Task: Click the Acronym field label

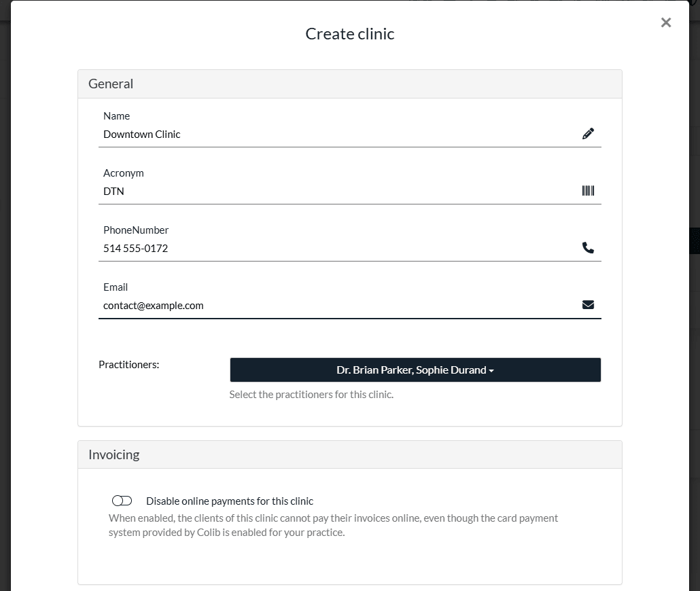Action: point(124,173)
